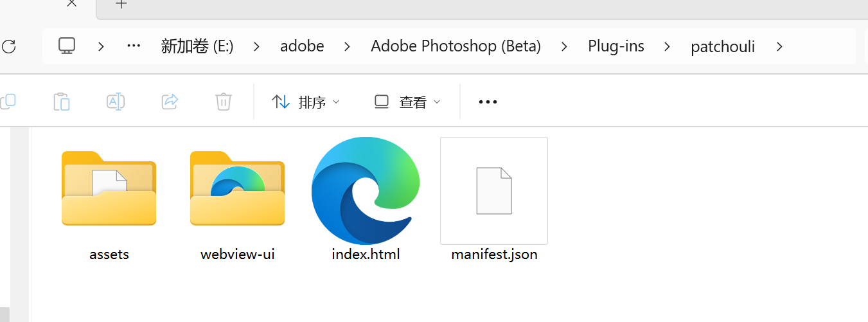Navigate to adobe folder in breadcrumb
868x322 pixels.
point(302,46)
